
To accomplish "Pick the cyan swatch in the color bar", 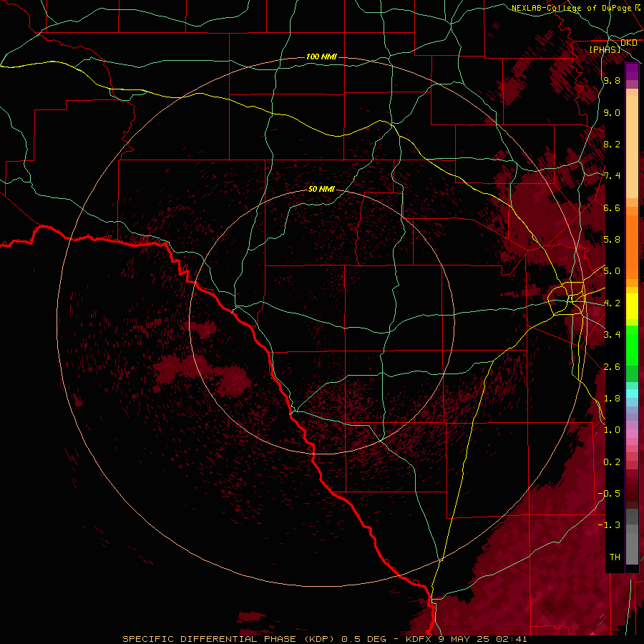I will click(632, 394).
